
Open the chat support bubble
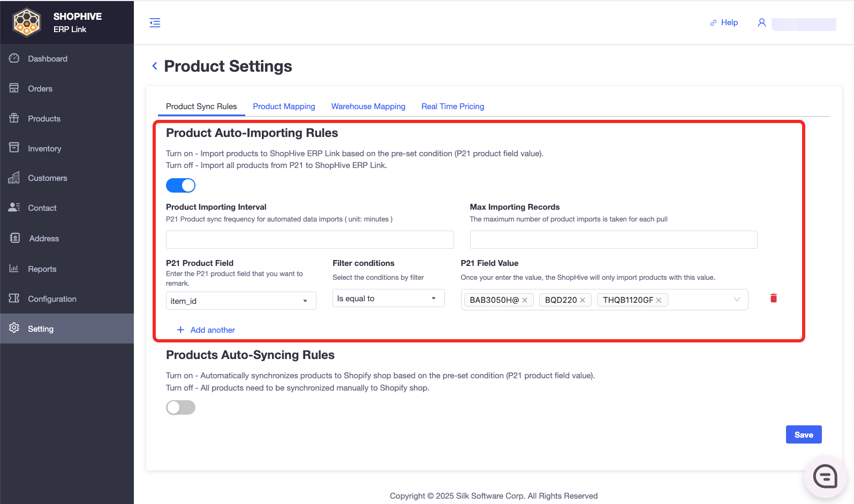point(825,476)
